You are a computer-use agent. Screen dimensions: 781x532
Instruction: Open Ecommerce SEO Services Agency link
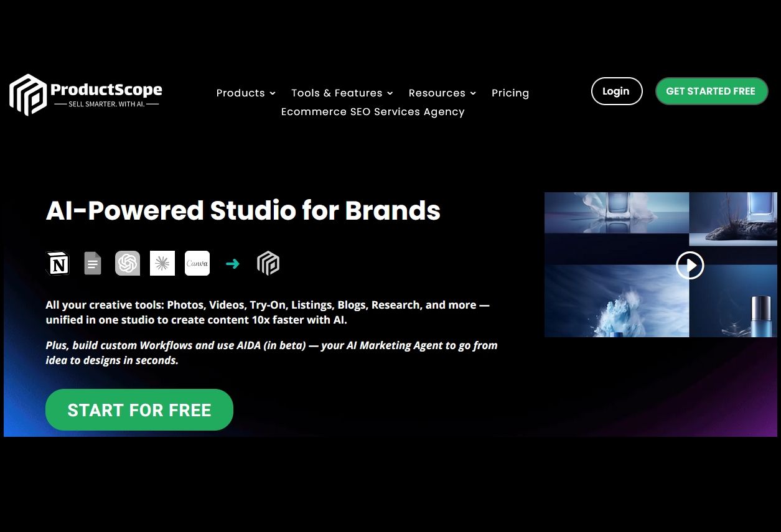373,111
